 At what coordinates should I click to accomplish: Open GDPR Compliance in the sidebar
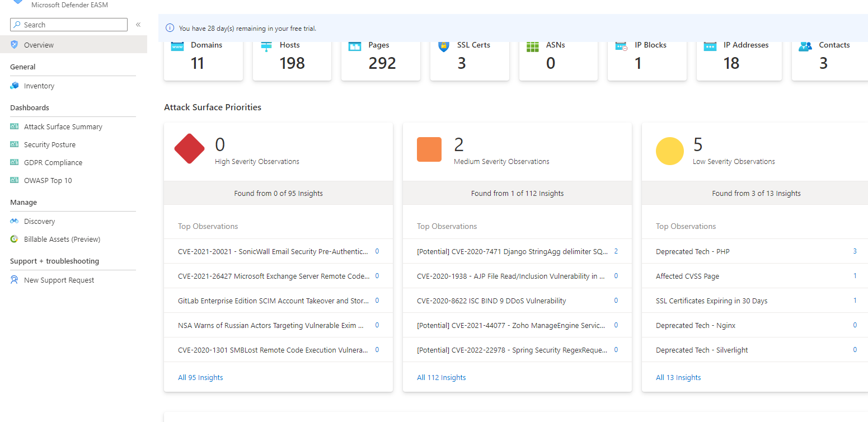pyautogui.click(x=53, y=162)
